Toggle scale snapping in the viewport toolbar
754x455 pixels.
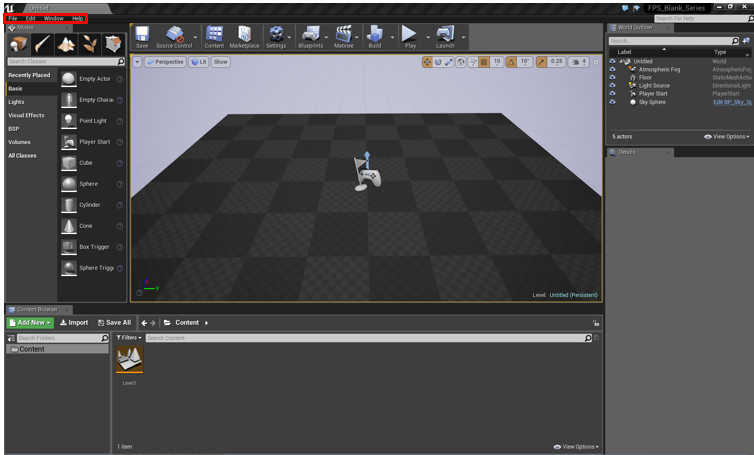541,62
